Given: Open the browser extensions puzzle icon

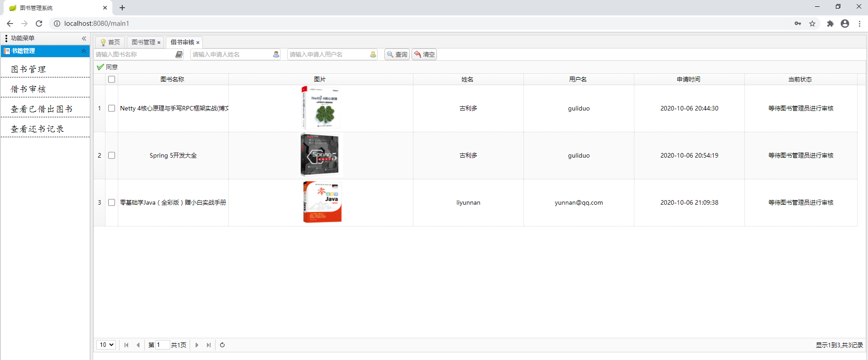Looking at the screenshot, I should (830, 24).
